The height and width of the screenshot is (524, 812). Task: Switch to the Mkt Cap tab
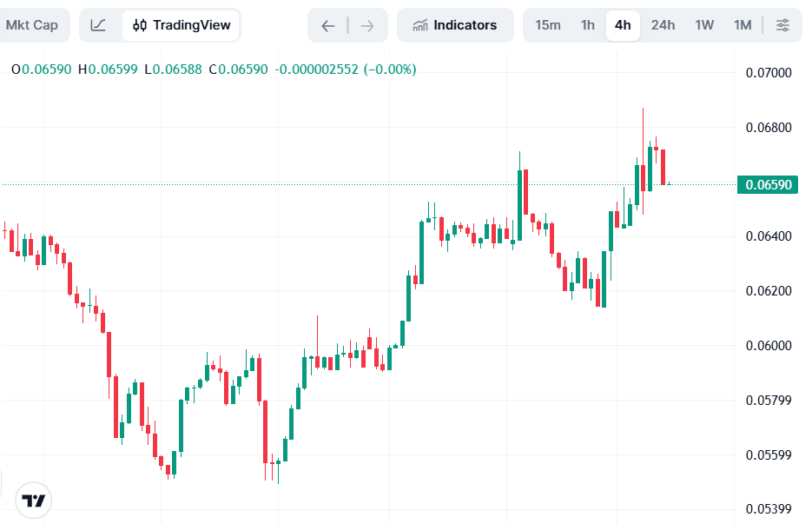(32, 25)
